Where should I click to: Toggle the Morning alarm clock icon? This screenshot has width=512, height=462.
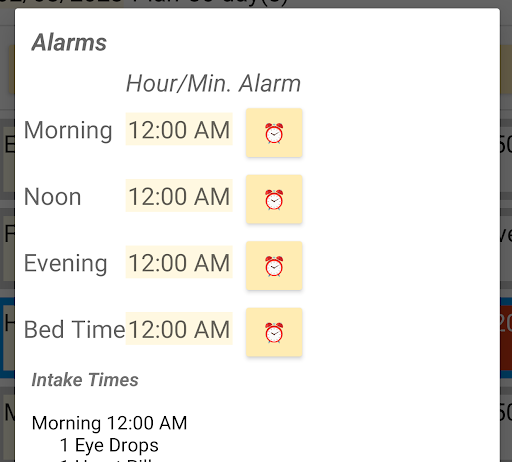[x=274, y=133]
